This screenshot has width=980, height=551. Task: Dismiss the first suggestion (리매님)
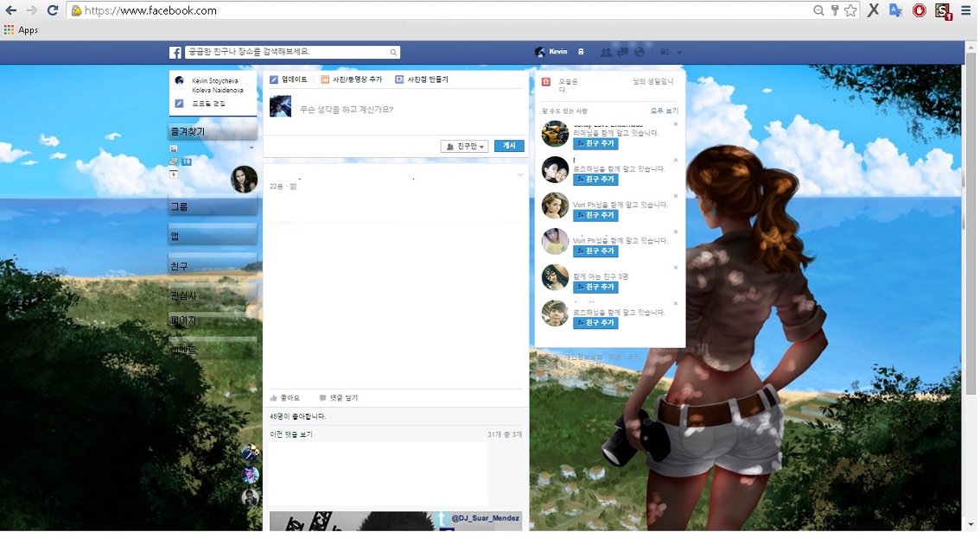point(676,124)
